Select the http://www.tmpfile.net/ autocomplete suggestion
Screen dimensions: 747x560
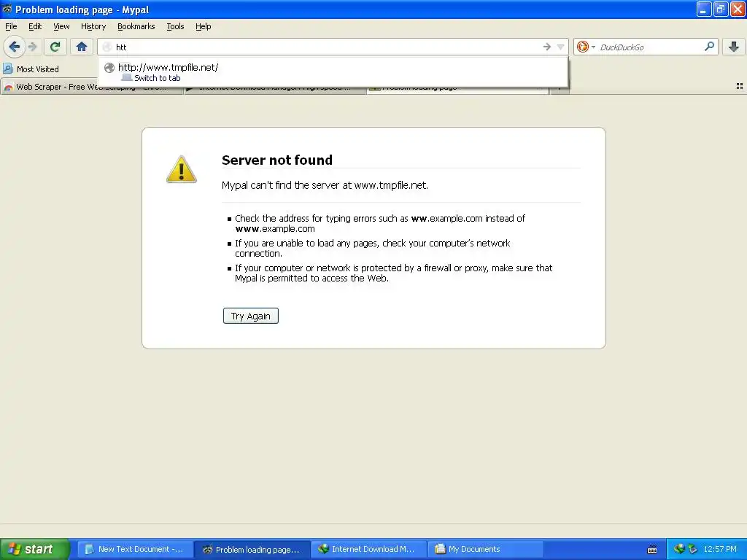[333, 72]
